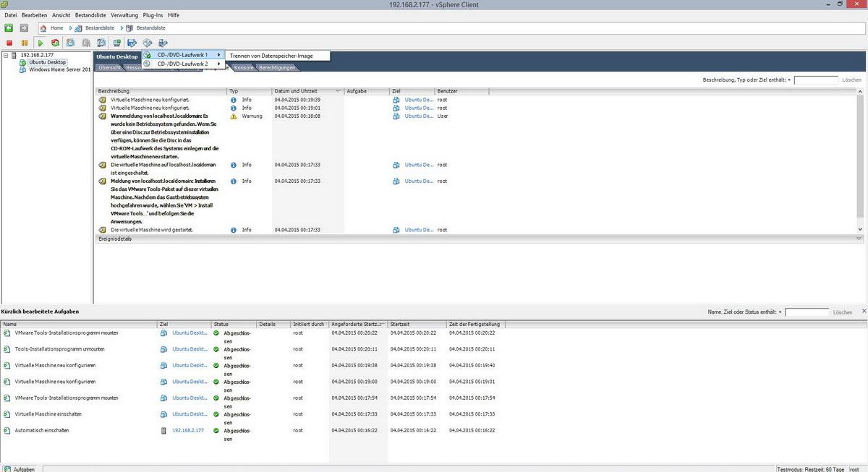The width and height of the screenshot is (868, 472).
Task: Collapse the 192.168.2.177 host tree node
Action: coord(7,55)
